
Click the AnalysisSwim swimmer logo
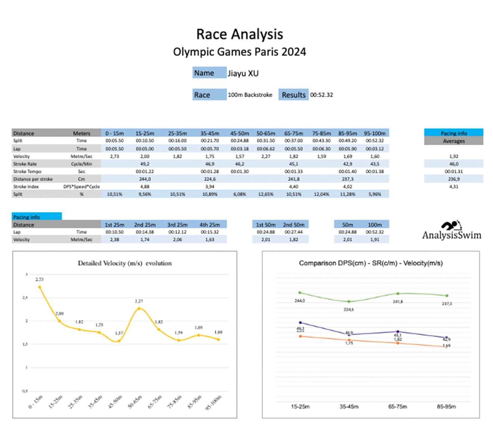451,226
